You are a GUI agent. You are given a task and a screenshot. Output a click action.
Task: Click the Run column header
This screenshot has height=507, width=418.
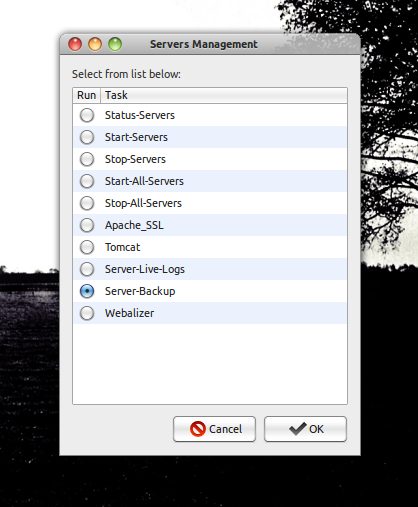[x=87, y=95]
